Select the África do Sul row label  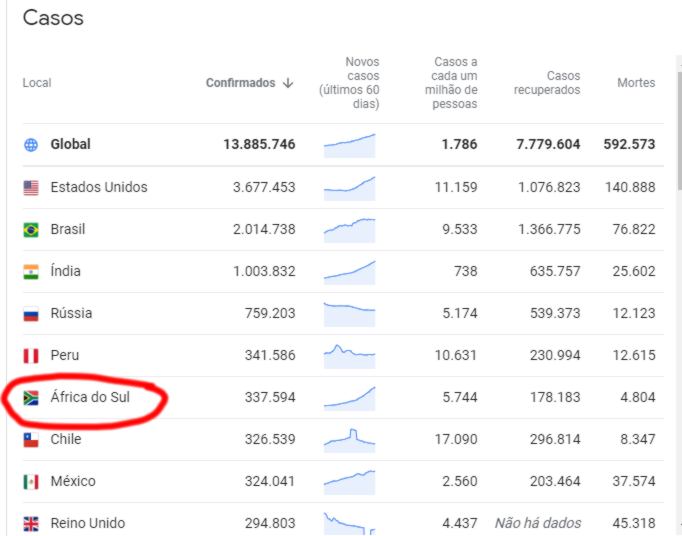click(x=90, y=398)
